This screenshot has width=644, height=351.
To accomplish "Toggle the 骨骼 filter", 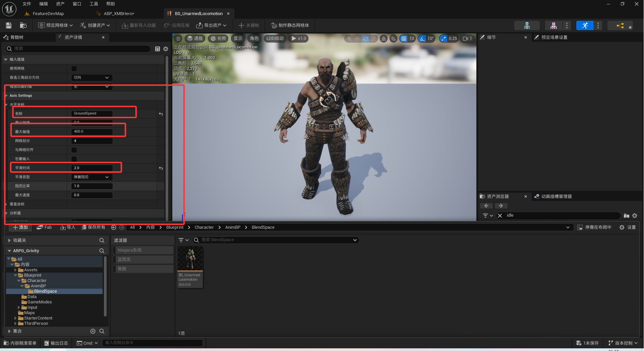I will pos(143,269).
